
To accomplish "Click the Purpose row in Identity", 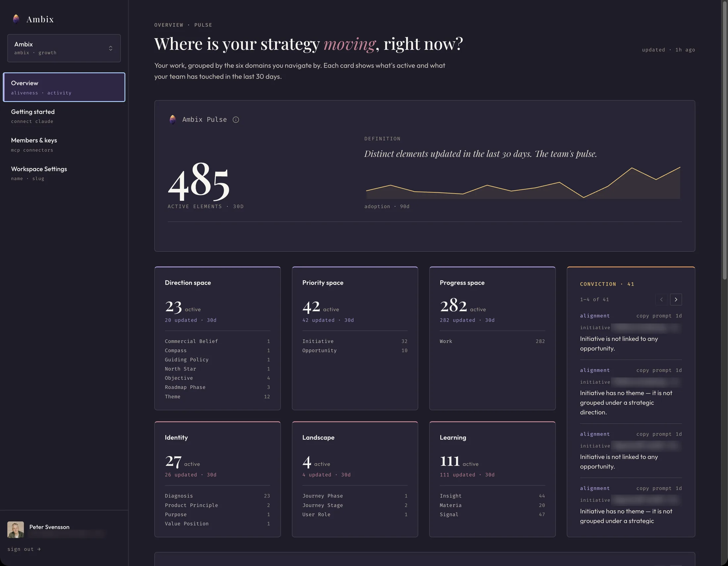I will (x=217, y=515).
